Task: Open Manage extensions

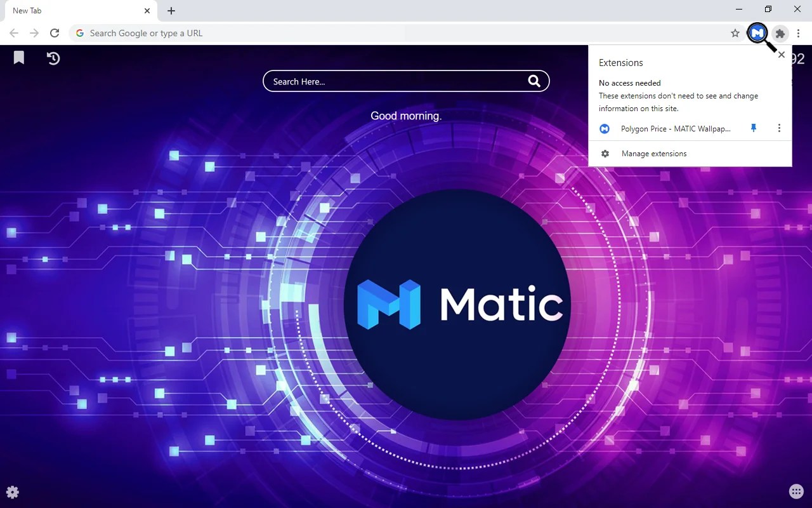Action: [x=653, y=153]
